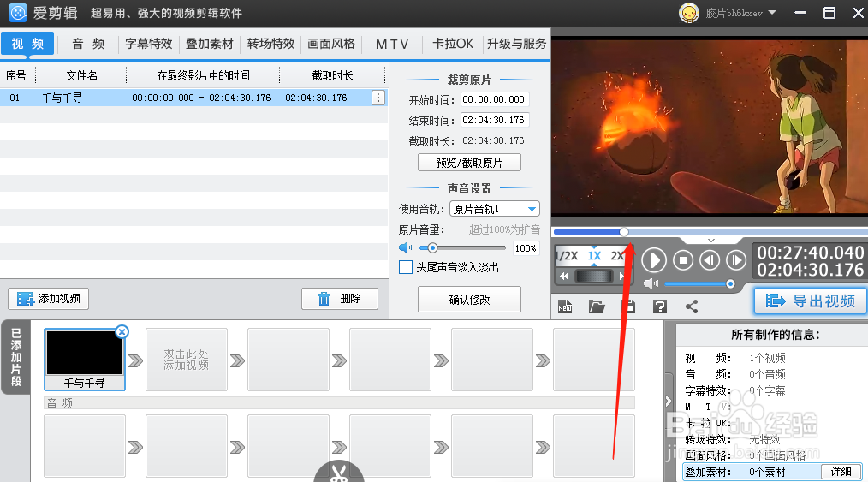Select the 千与千寻 video row
868x482 pixels.
193,98
